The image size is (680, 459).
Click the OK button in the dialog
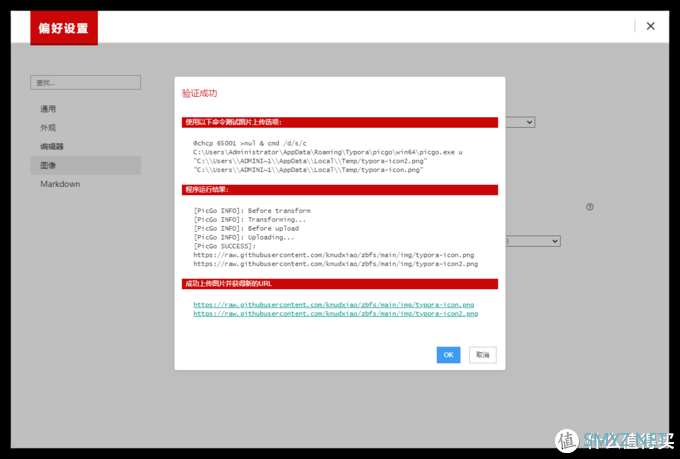pyautogui.click(x=448, y=355)
